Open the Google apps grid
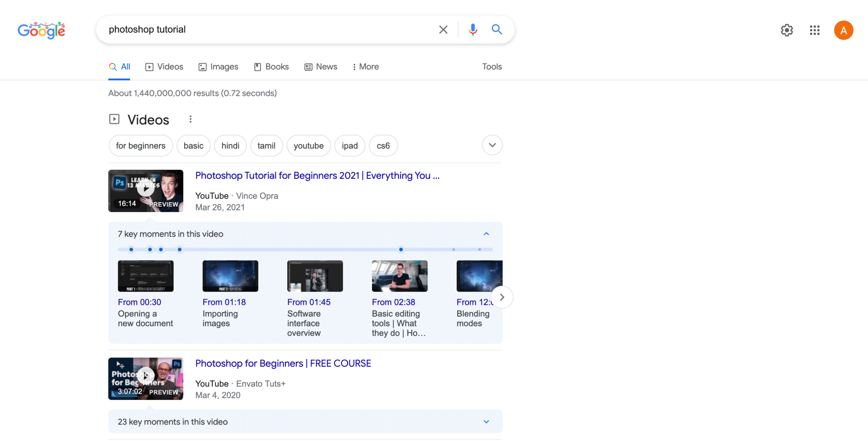The image size is (868, 441). click(814, 30)
